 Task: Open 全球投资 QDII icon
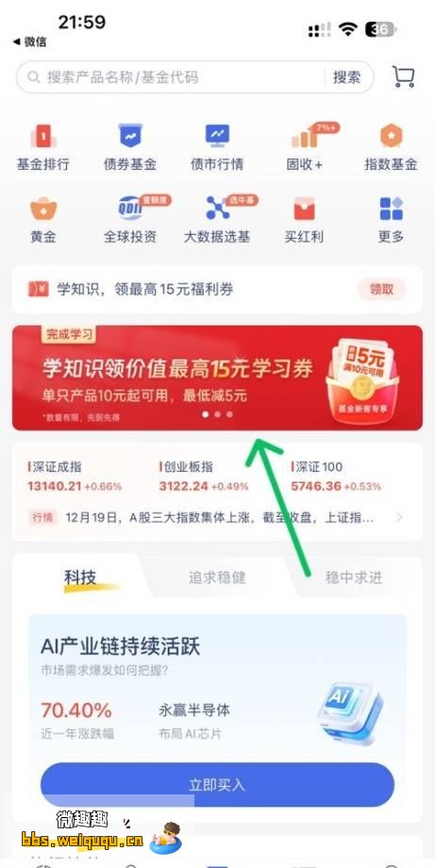pyautogui.click(x=130, y=209)
